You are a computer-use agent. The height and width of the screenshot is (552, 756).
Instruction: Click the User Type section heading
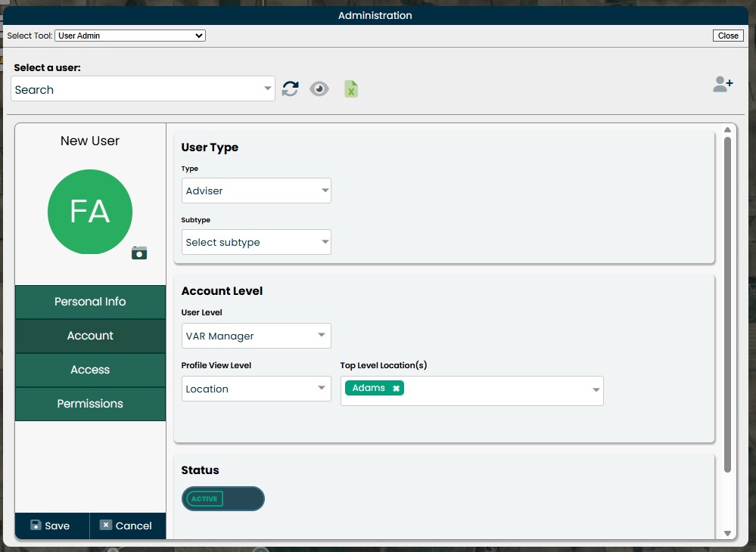point(210,147)
